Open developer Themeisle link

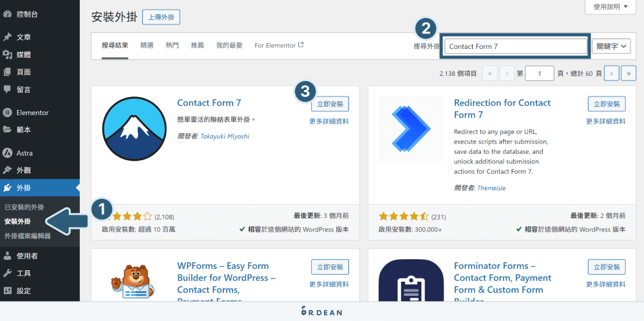tap(491, 188)
